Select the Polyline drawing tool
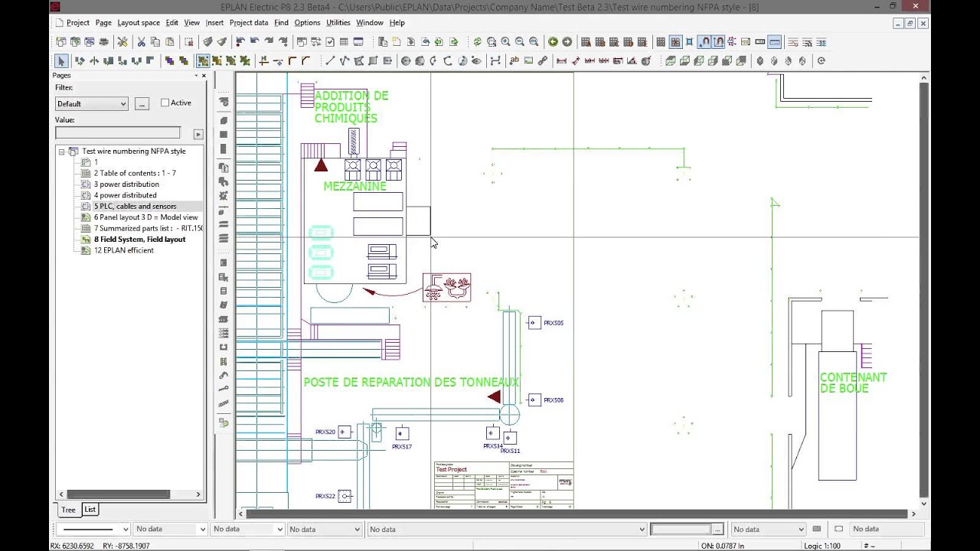This screenshot has height=551, width=980. click(345, 61)
